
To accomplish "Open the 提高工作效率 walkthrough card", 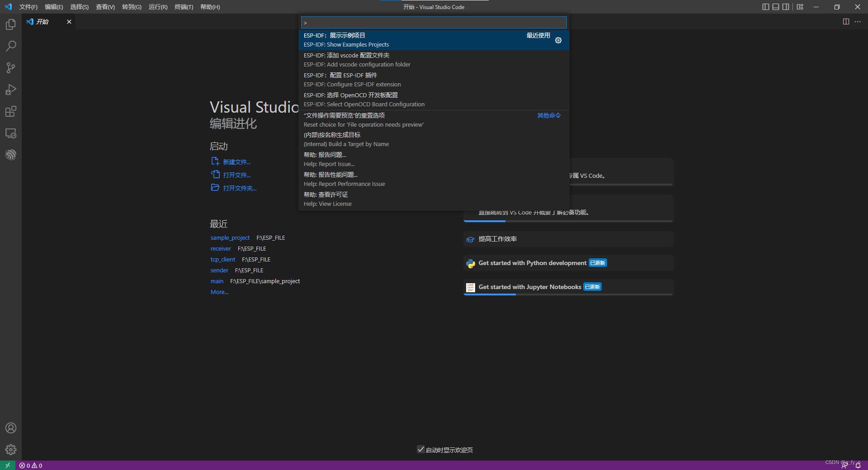I will (x=568, y=239).
